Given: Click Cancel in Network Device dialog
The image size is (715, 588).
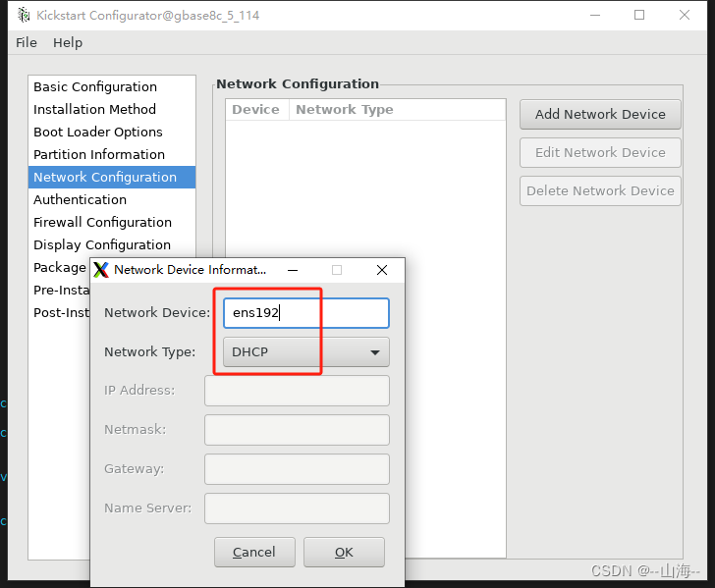Looking at the screenshot, I should coord(254,552).
